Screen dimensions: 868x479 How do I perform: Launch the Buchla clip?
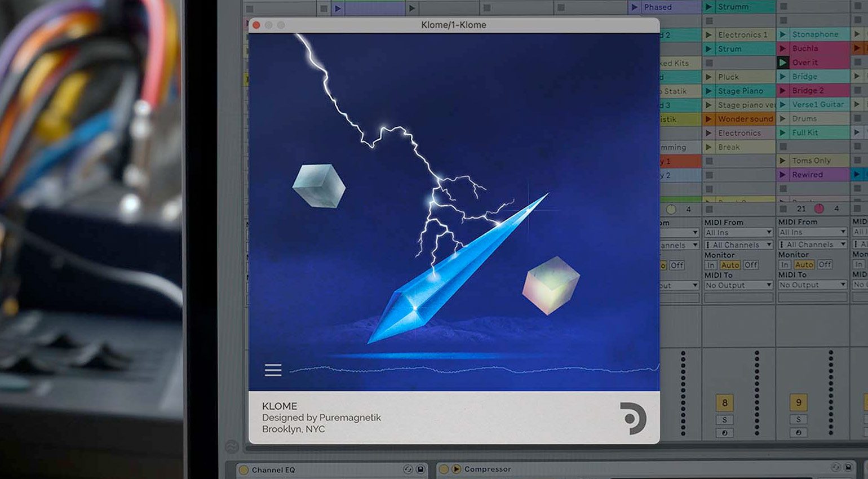[783, 48]
